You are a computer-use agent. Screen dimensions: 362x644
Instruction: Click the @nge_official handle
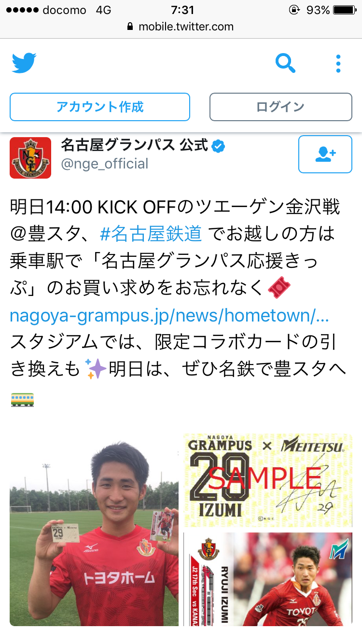[104, 164]
